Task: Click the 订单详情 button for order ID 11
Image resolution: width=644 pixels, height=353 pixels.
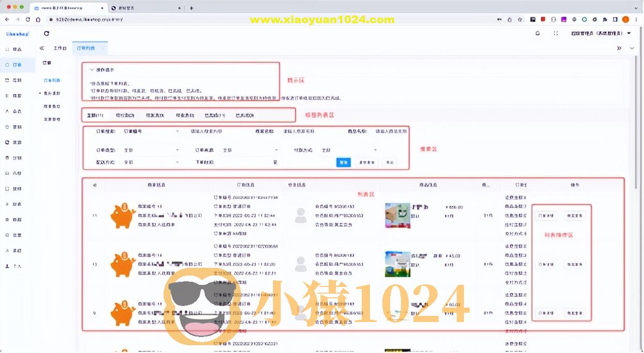Action: pyautogui.click(x=545, y=216)
